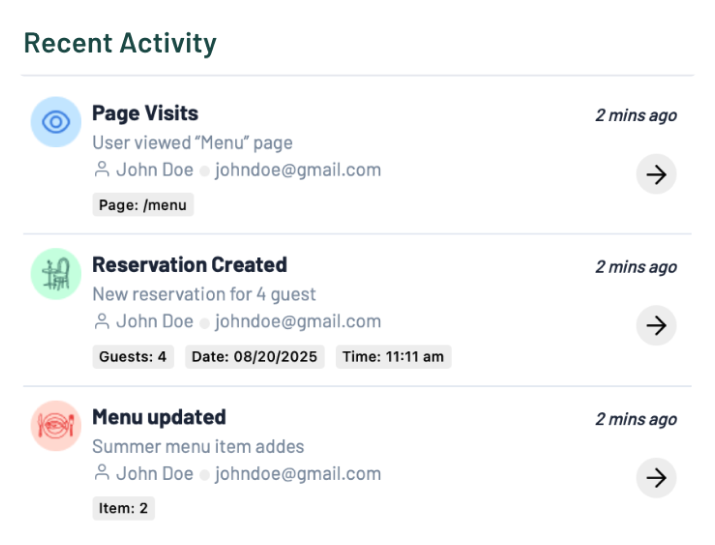Select the "Item: 2" tag

pos(124,509)
